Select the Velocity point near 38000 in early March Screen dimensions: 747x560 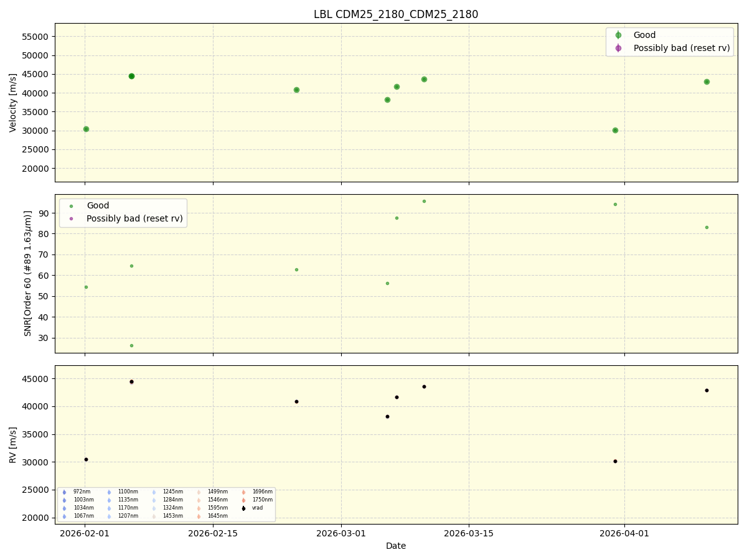coord(387,100)
